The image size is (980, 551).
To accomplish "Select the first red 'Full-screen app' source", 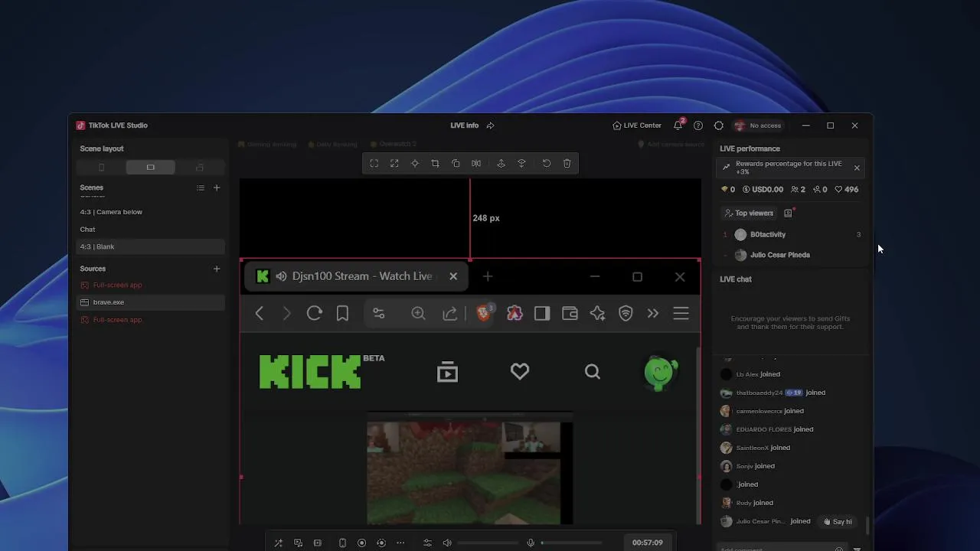I will pos(151,285).
